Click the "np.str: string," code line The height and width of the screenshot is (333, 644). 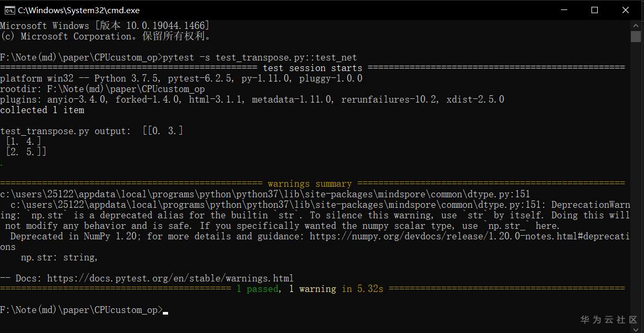pos(59,257)
